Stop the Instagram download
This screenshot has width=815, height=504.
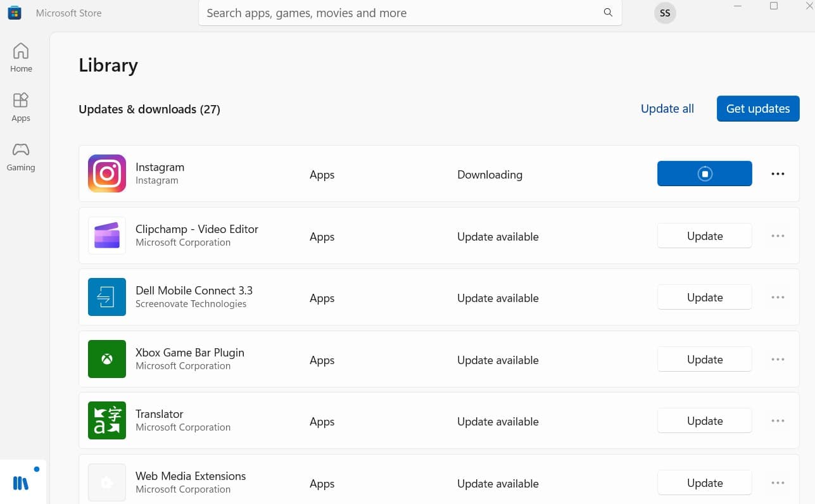click(x=704, y=173)
